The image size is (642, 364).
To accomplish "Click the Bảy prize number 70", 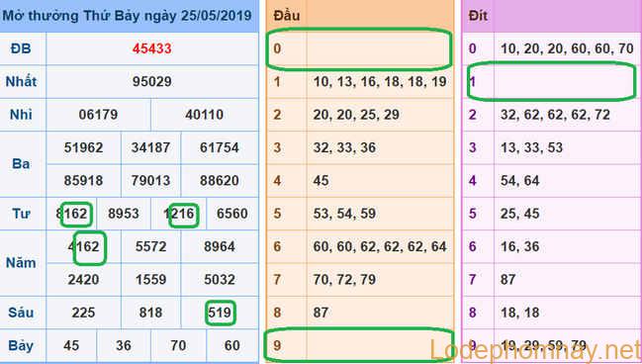I will [178, 345].
